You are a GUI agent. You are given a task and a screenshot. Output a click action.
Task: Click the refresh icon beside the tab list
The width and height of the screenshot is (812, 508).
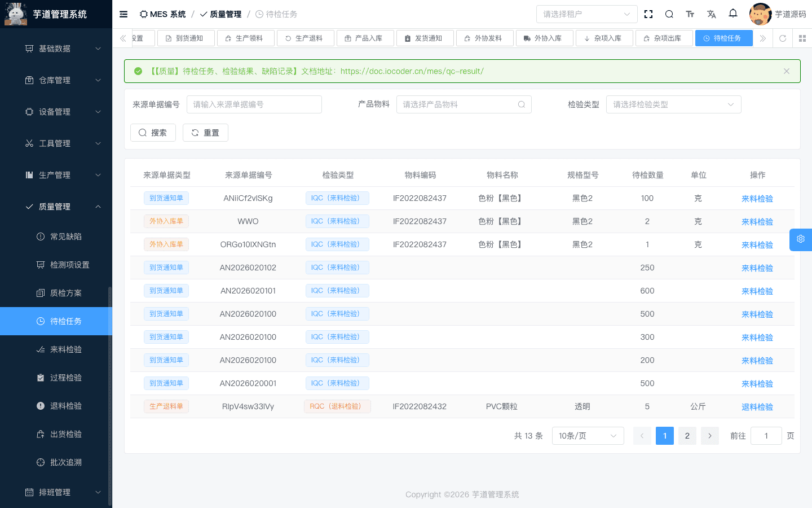coord(783,38)
